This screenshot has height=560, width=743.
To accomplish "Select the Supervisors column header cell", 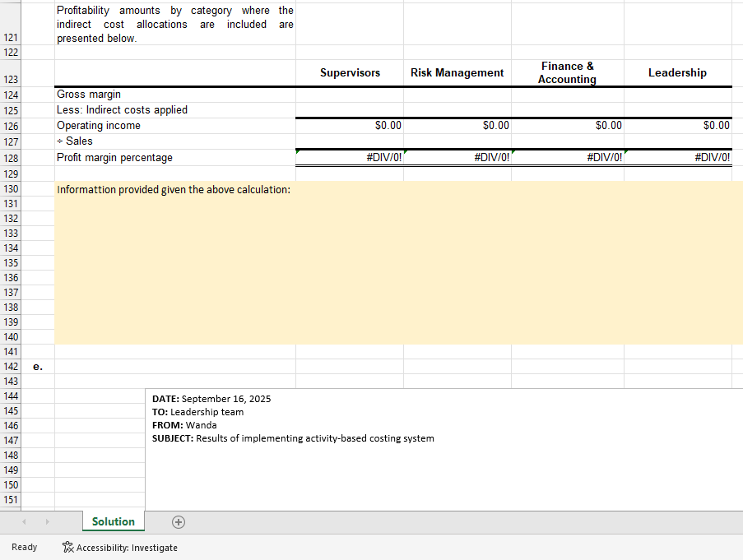I will coord(350,73).
